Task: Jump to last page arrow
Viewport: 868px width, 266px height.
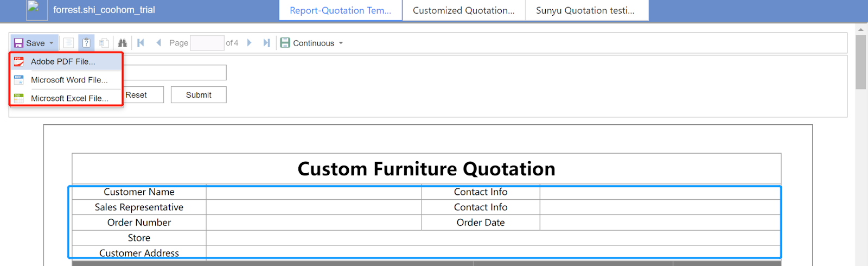Action: click(266, 43)
